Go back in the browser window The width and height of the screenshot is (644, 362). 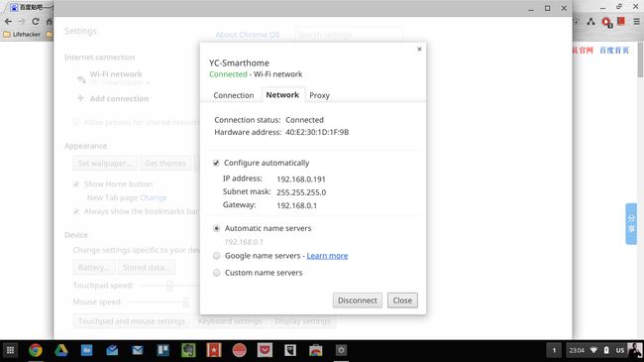[8, 22]
